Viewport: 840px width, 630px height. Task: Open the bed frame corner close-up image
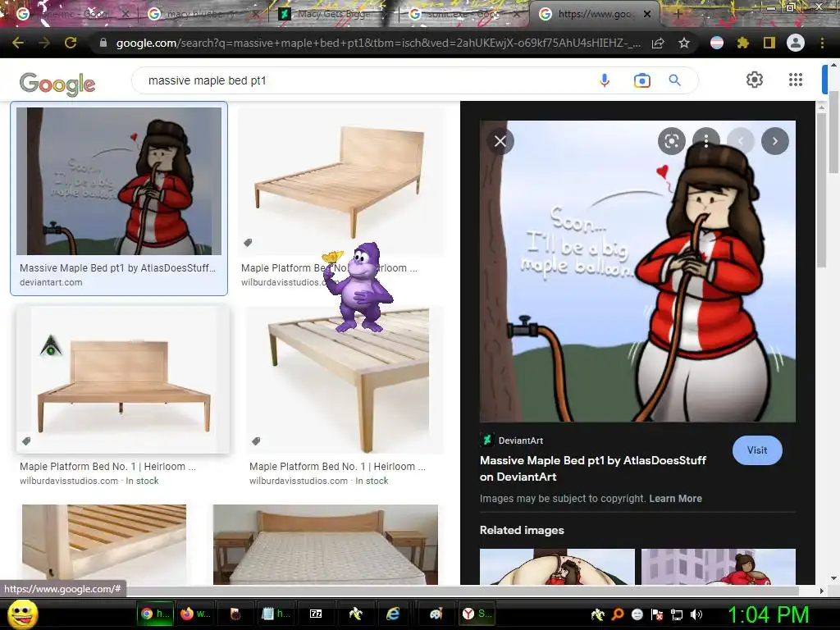[104, 545]
